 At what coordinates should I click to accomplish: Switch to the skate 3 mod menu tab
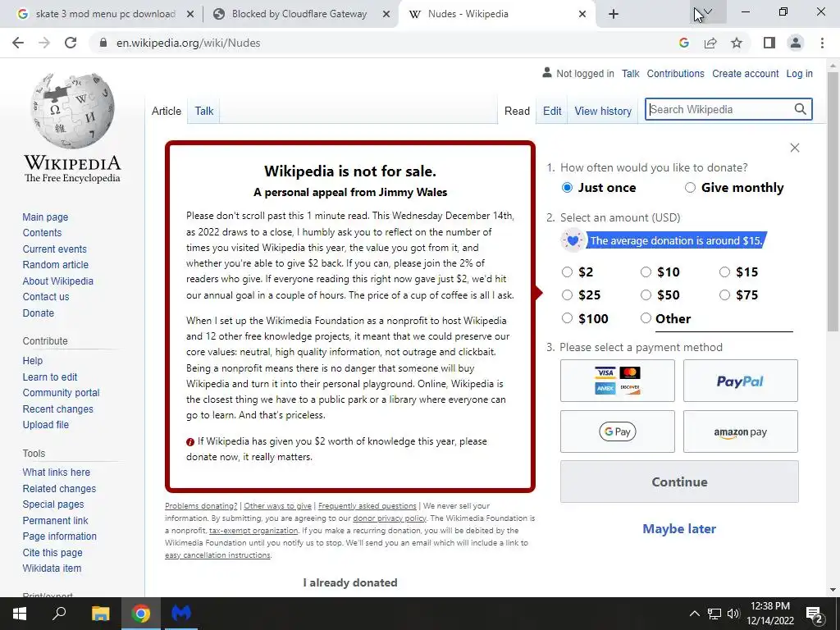105,14
